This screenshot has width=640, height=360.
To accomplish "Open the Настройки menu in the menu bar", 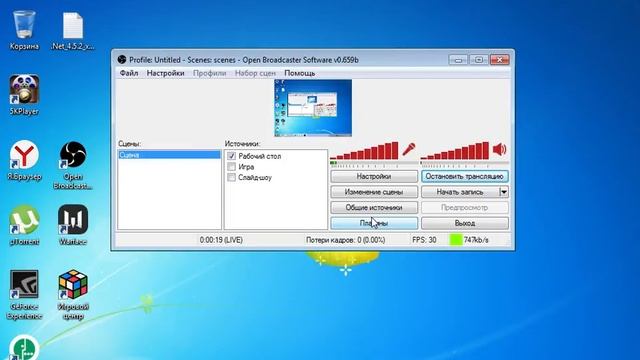I will click(x=165, y=73).
